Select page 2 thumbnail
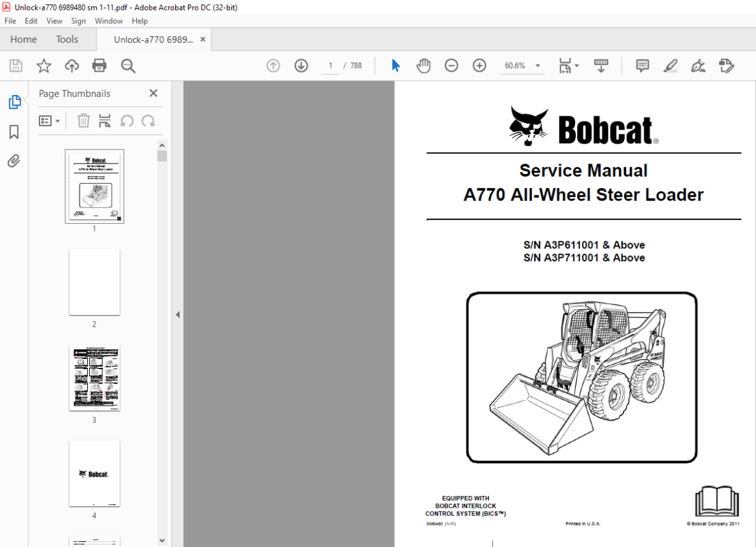Viewport: 756px width, 547px height. coord(94,282)
